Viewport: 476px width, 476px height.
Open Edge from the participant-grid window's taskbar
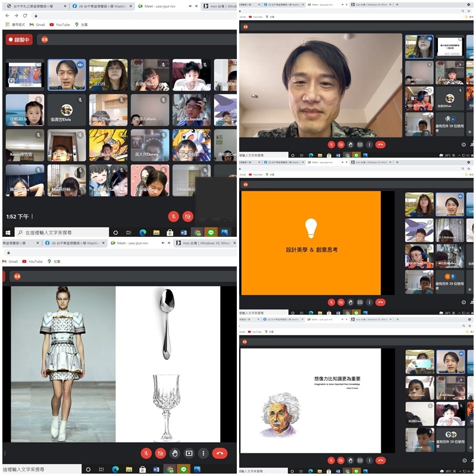[x=143, y=233]
